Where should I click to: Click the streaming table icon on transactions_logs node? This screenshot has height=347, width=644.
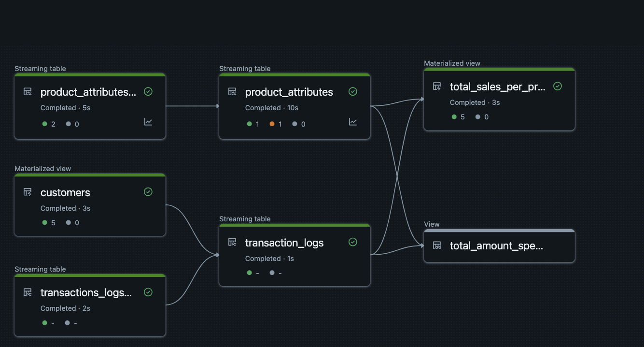(x=28, y=292)
